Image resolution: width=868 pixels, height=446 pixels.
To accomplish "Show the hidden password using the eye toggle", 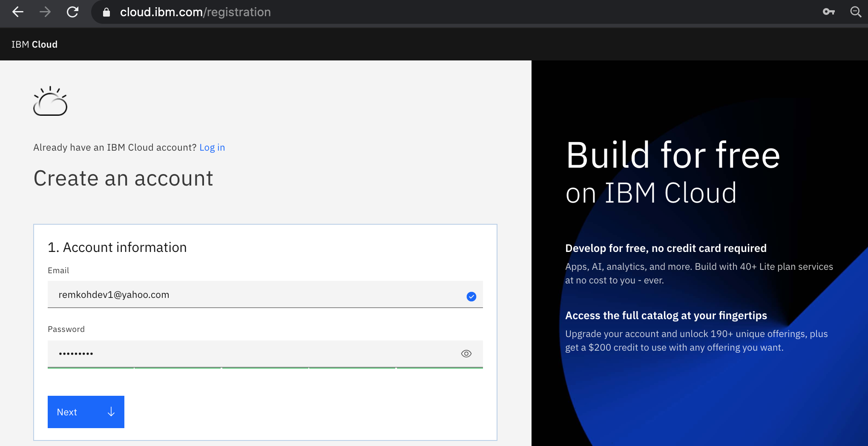I will [x=466, y=353].
